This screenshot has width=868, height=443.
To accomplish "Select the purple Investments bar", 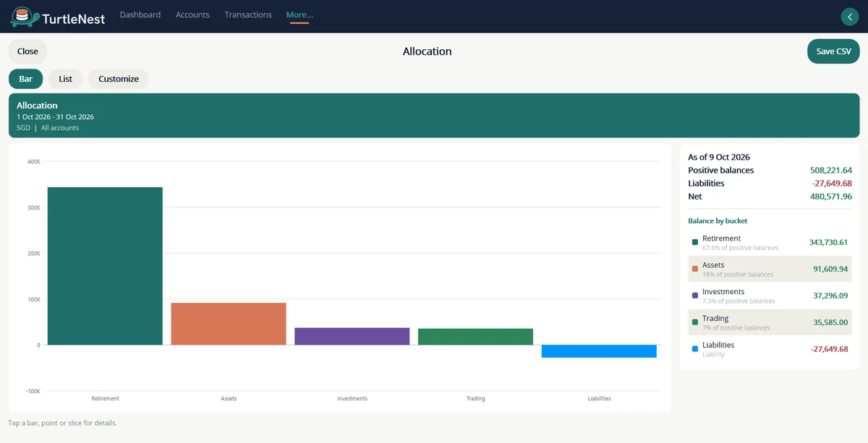I will [x=352, y=336].
